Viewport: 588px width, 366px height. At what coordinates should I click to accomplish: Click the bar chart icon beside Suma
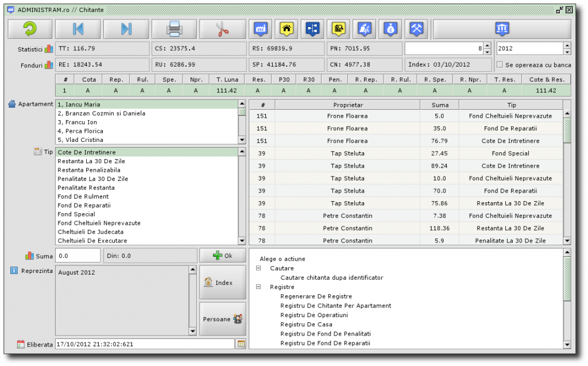[x=30, y=256]
